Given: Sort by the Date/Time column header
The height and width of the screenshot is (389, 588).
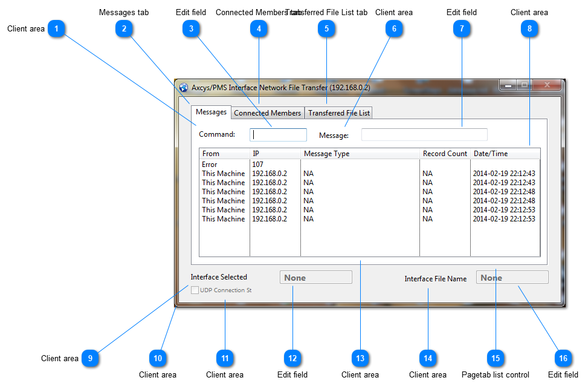Looking at the screenshot, I should point(505,154).
